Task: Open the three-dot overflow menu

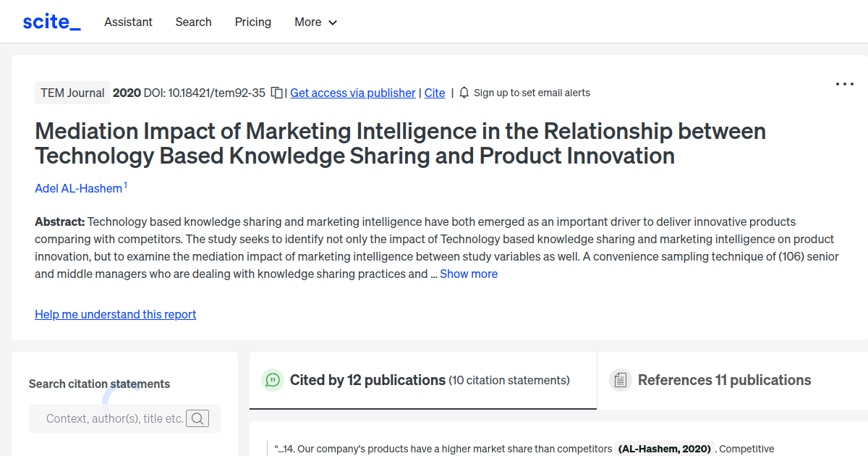Action: click(844, 84)
